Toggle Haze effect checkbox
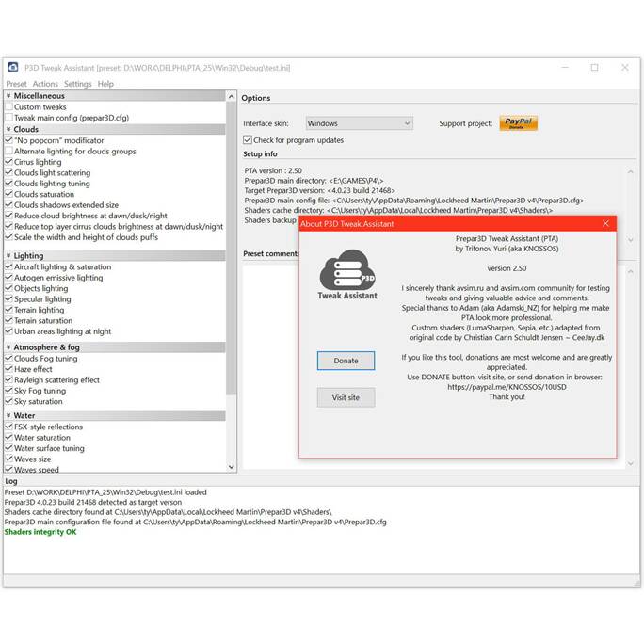Screen dimensions: 644x644 point(9,369)
